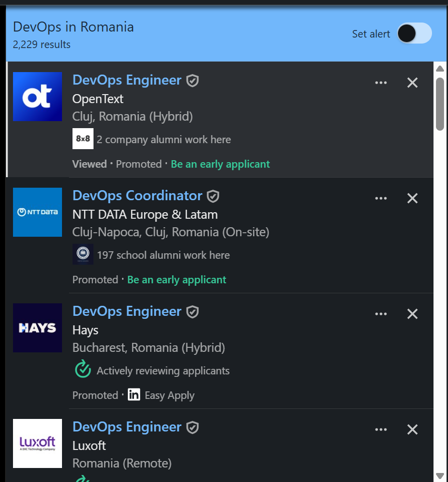Open more options for NTT DATA job

381,198
